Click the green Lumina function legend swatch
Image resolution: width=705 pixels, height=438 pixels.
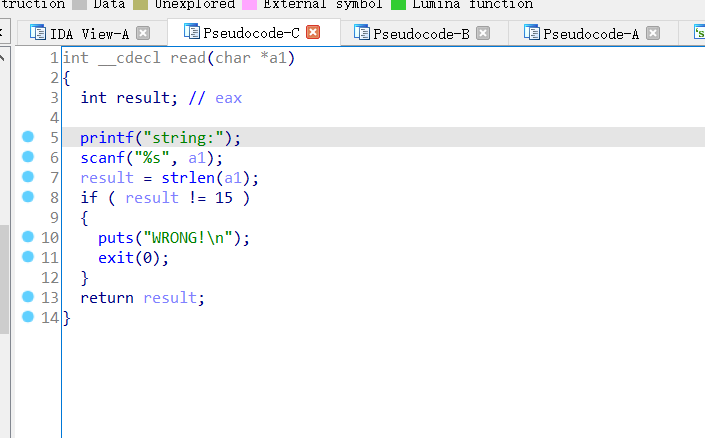[x=398, y=5]
